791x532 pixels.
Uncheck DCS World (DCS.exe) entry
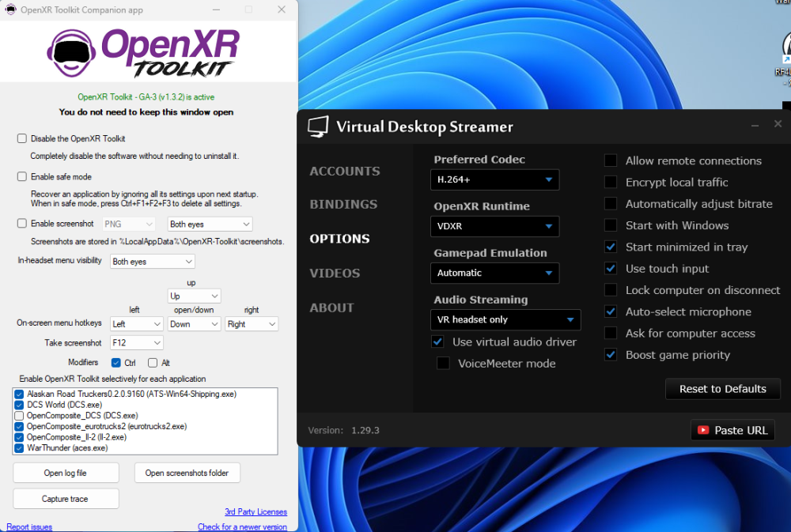click(x=19, y=405)
